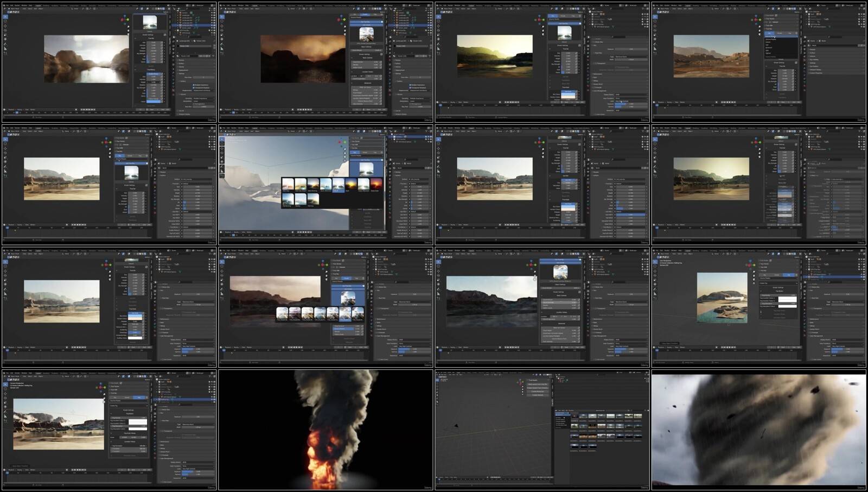Select the Cursor tool in snowy viewport toolbar
This screenshot has height=492, width=868.
pos(222,144)
